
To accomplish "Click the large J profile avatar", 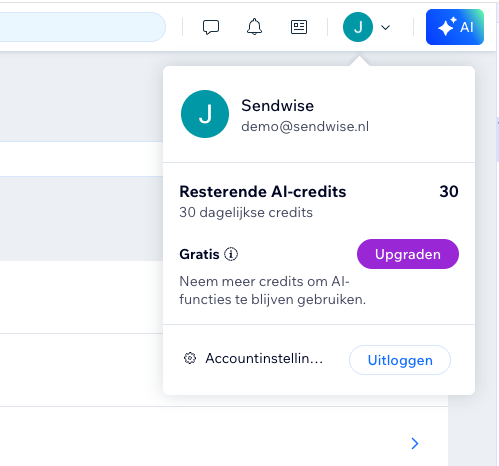I will [x=205, y=114].
